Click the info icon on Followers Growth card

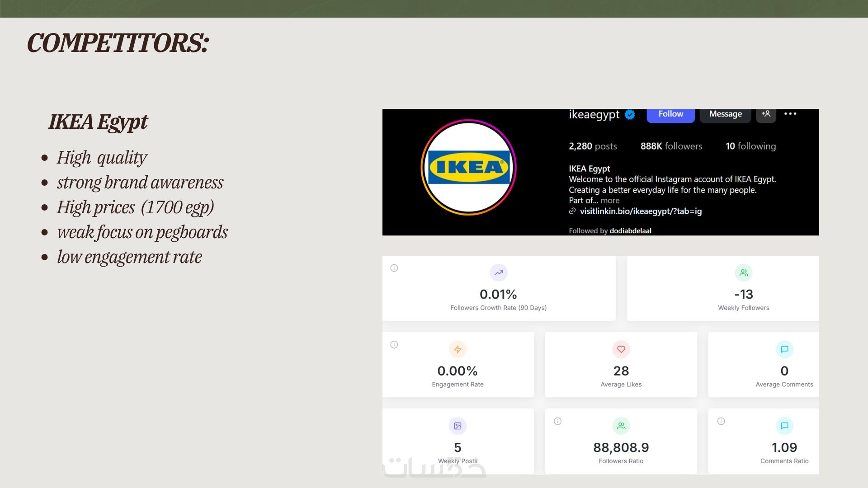[x=394, y=268]
